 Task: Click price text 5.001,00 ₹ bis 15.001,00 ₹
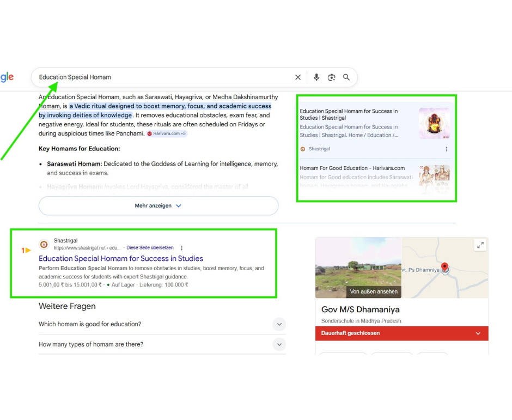click(x=70, y=285)
